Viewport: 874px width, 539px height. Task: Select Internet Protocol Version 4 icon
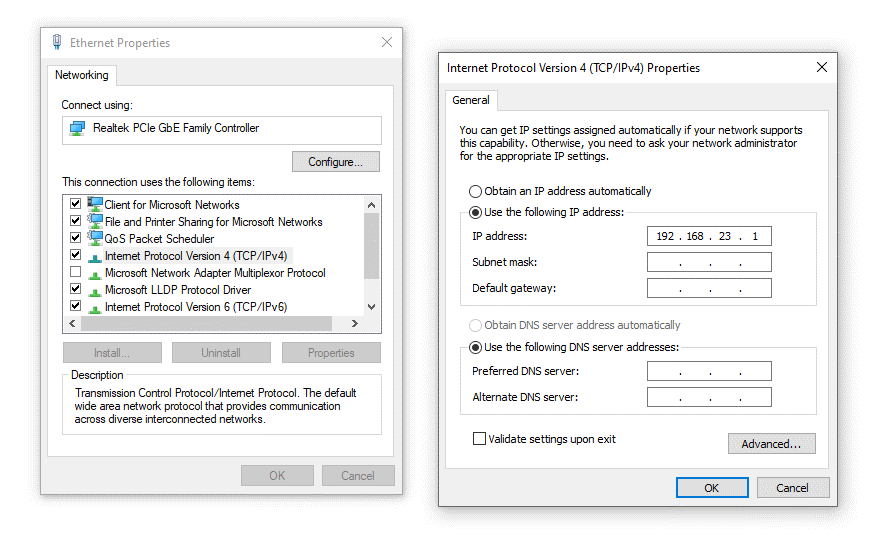coord(95,256)
